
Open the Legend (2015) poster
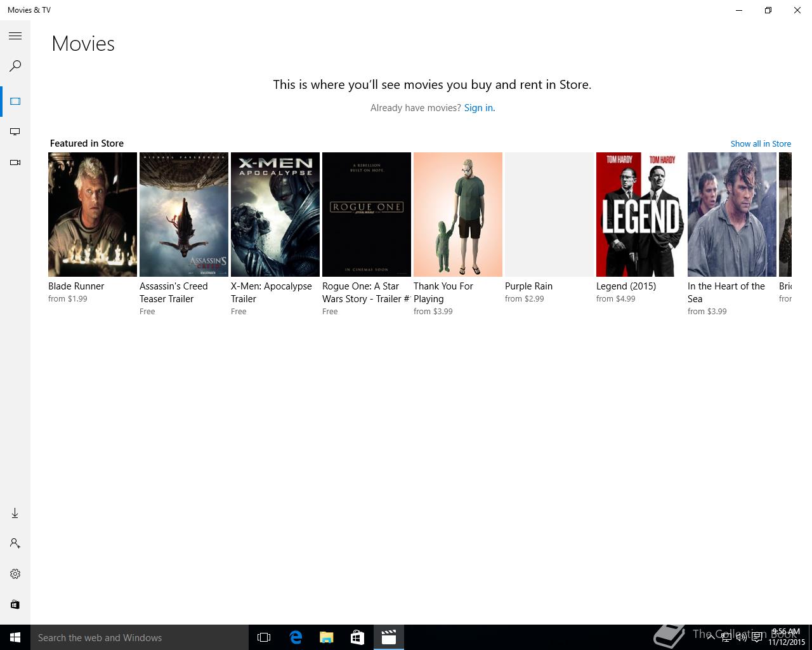click(641, 215)
